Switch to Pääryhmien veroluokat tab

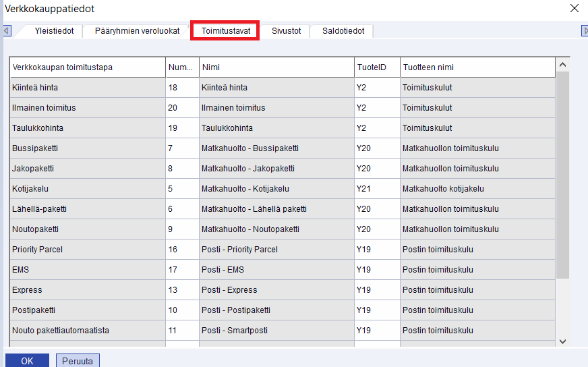(137, 31)
